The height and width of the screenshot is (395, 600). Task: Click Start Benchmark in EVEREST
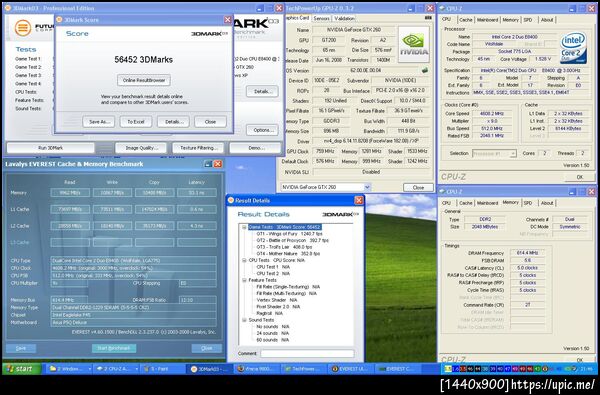coord(114,348)
